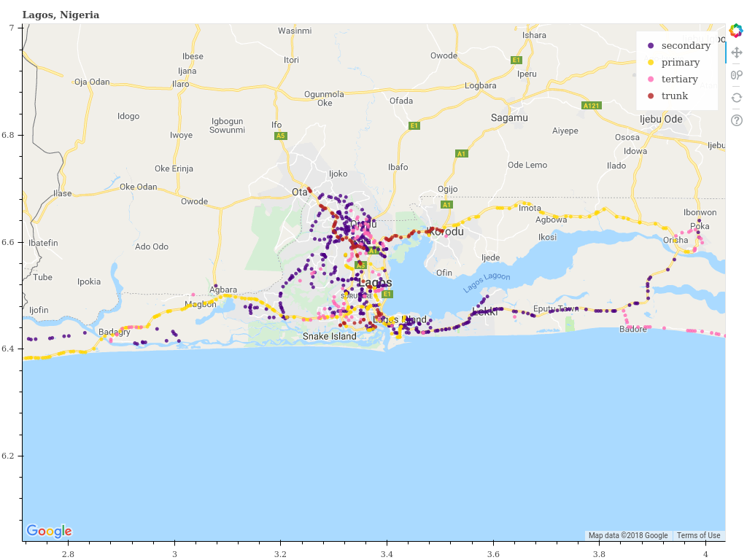
Task: Click the Igbogun Sowunmi label
Action: click(x=228, y=125)
